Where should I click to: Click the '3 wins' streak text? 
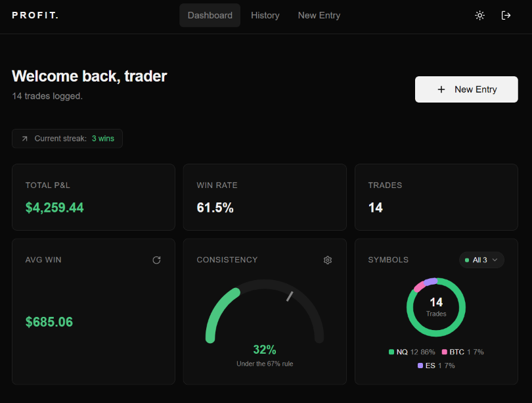[x=103, y=139]
